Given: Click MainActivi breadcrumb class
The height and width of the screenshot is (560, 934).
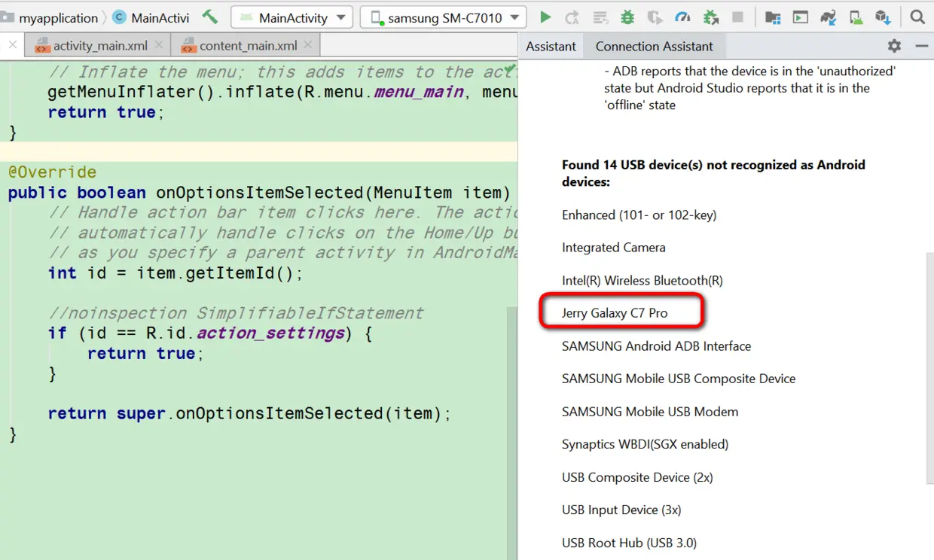Looking at the screenshot, I should (151, 18).
